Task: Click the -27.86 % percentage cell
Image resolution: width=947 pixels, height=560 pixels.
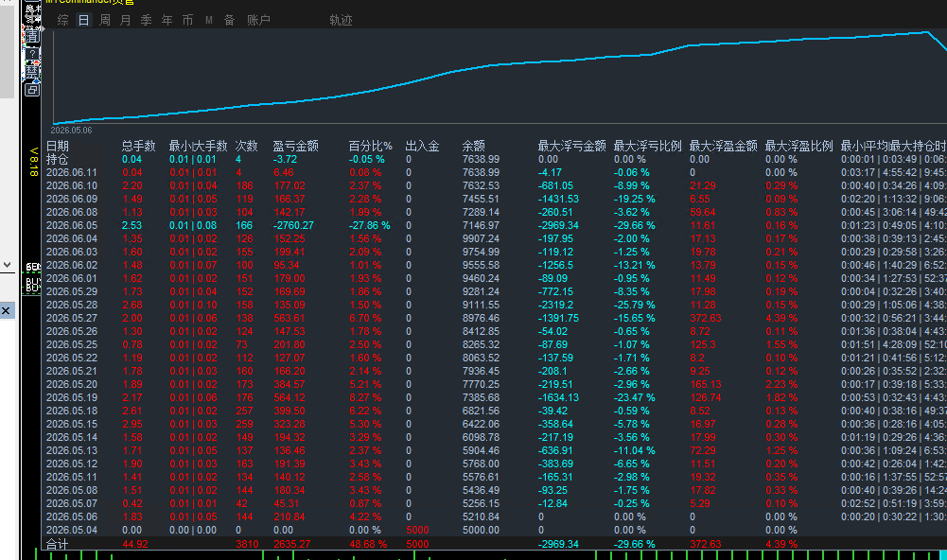Action: [370, 225]
